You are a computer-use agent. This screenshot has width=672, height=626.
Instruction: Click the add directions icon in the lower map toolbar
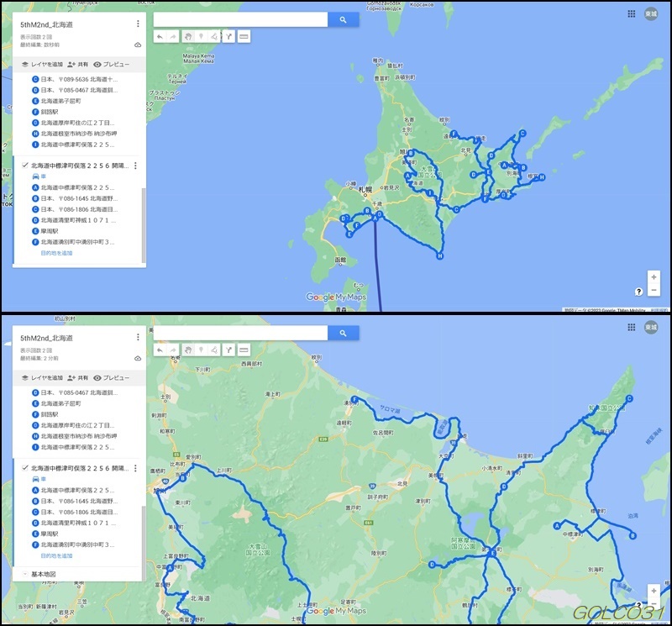pyautogui.click(x=228, y=350)
